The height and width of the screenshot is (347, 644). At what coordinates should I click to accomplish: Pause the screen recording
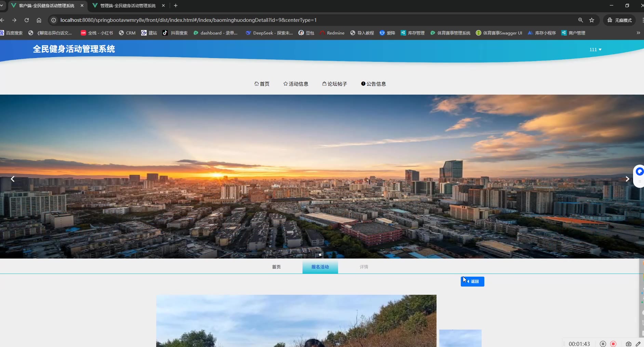coord(603,344)
